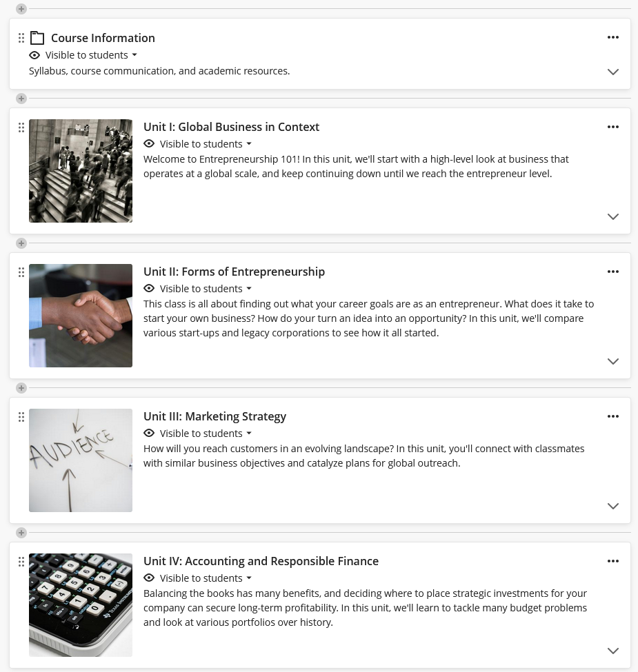Image resolution: width=638 pixels, height=672 pixels.
Task: Open 'Unit I: Global Business in Context' title
Action: click(x=231, y=127)
